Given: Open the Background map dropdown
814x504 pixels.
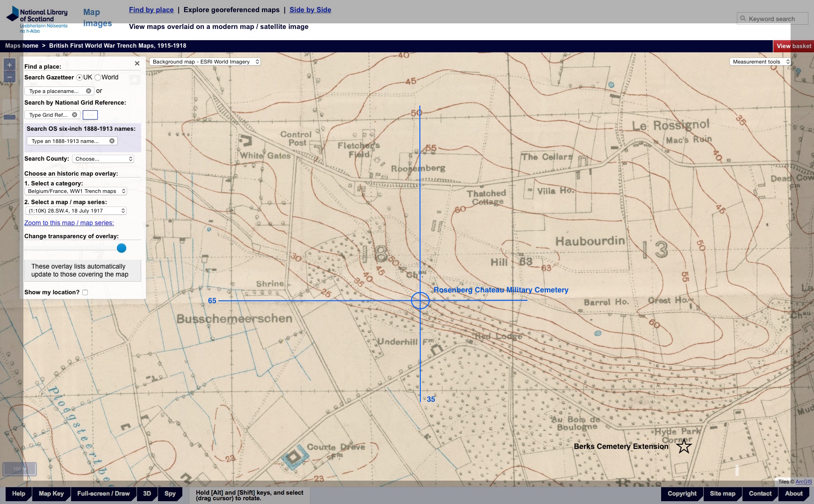Looking at the screenshot, I should 205,62.
